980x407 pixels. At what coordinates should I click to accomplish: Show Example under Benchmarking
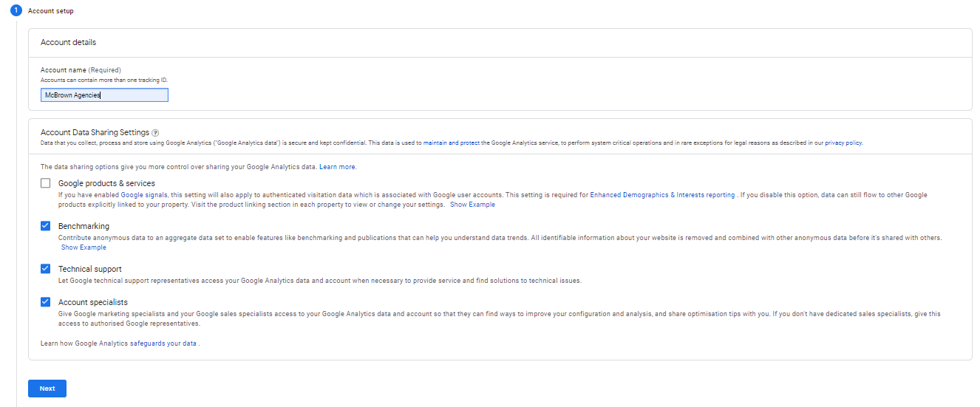click(x=84, y=247)
